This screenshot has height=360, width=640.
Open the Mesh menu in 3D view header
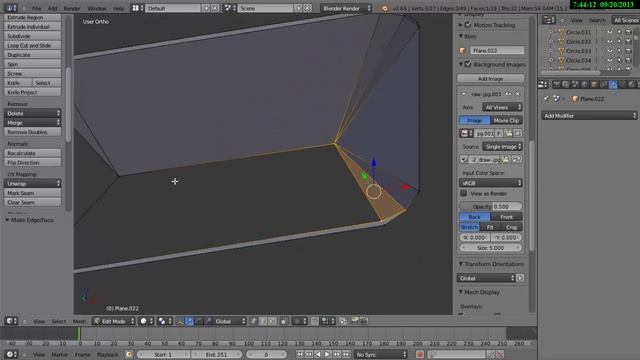coord(79,322)
